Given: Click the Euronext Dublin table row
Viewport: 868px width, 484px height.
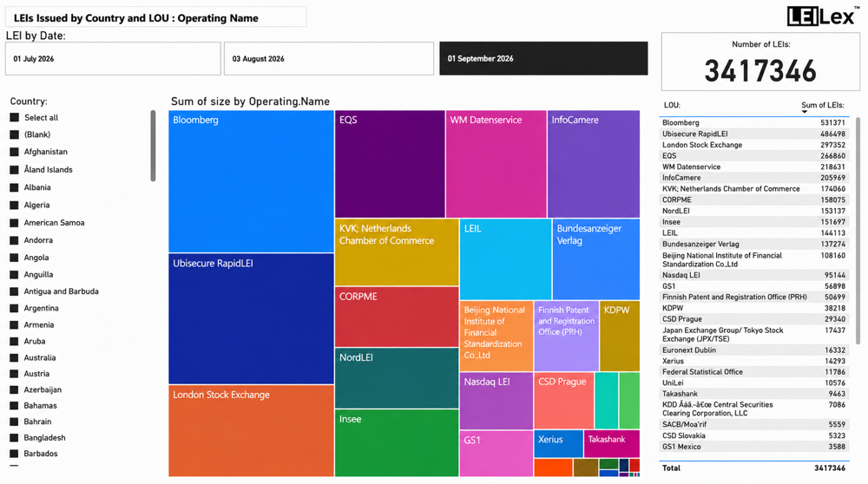Looking at the screenshot, I should (754, 350).
